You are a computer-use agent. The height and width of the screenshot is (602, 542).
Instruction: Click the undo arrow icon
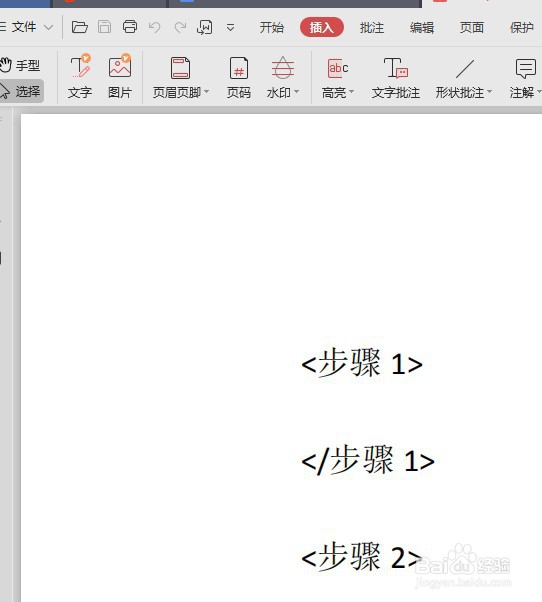(154, 27)
